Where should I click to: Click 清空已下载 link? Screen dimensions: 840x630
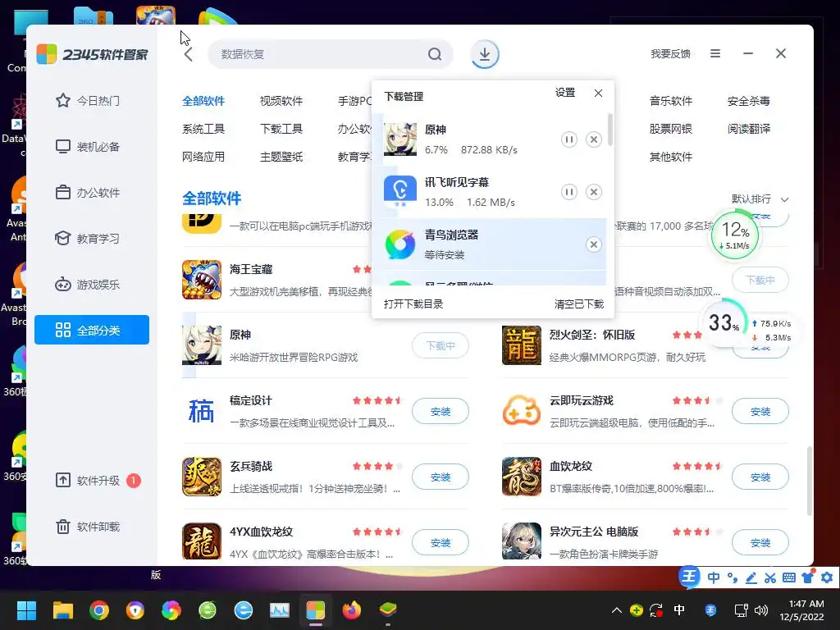pyautogui.click(x=579, y=304)
